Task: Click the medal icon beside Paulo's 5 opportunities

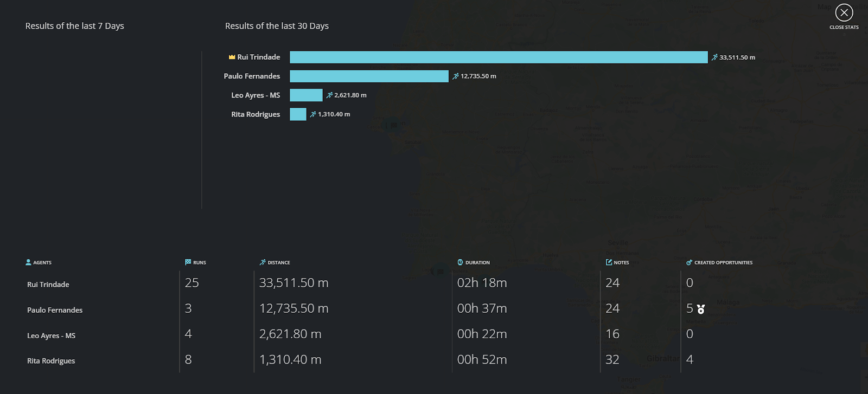Action: tap(701, 309)
